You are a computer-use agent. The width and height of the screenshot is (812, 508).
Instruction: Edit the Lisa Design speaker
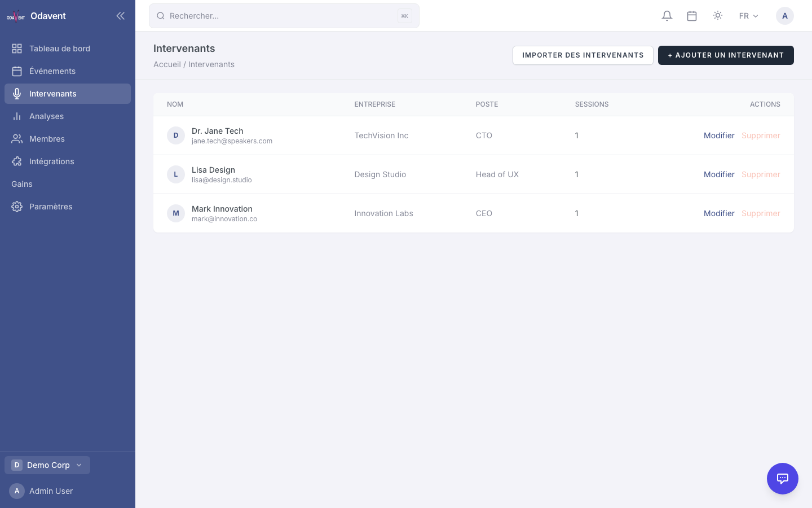(719, 174)
